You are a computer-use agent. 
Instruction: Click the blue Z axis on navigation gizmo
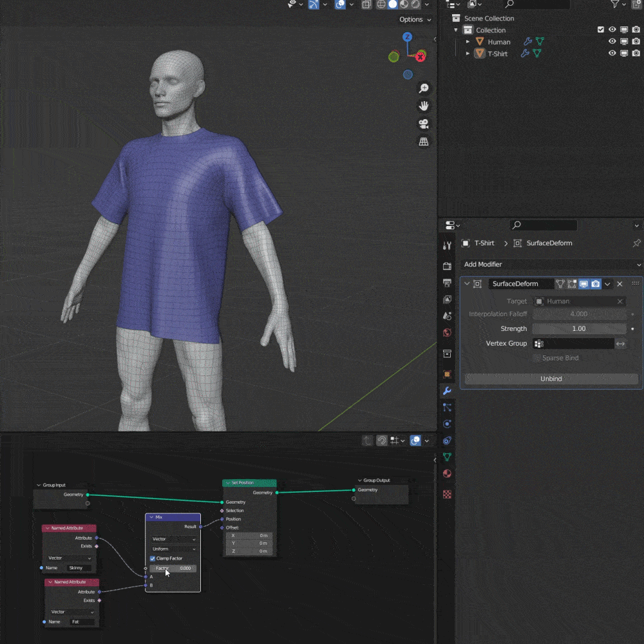[x=407, y=37]
